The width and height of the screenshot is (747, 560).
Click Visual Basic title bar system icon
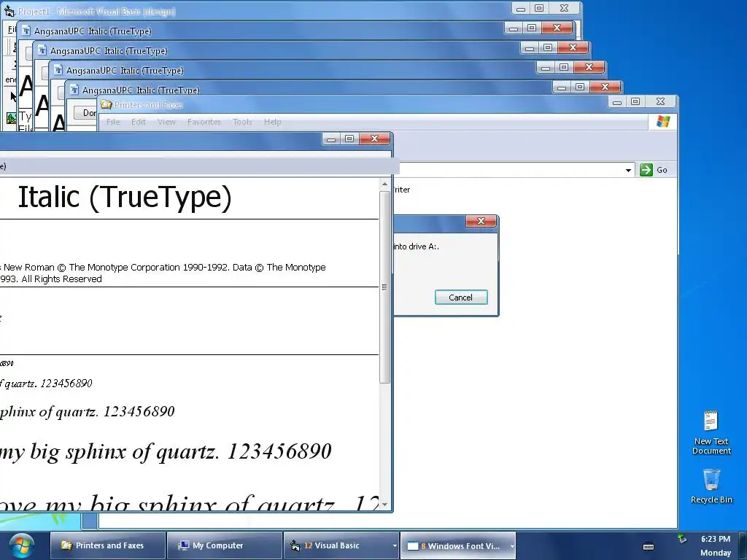click(x=9, y=11)
